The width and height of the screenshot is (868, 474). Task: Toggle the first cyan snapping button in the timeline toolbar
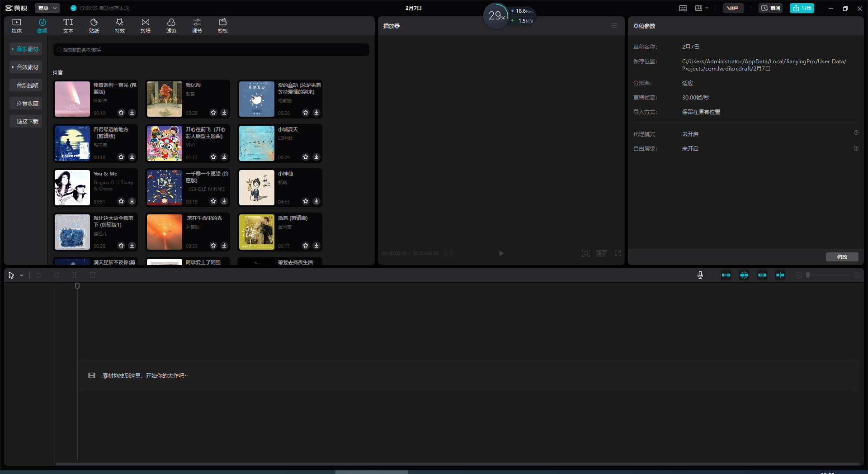[726, 275]
